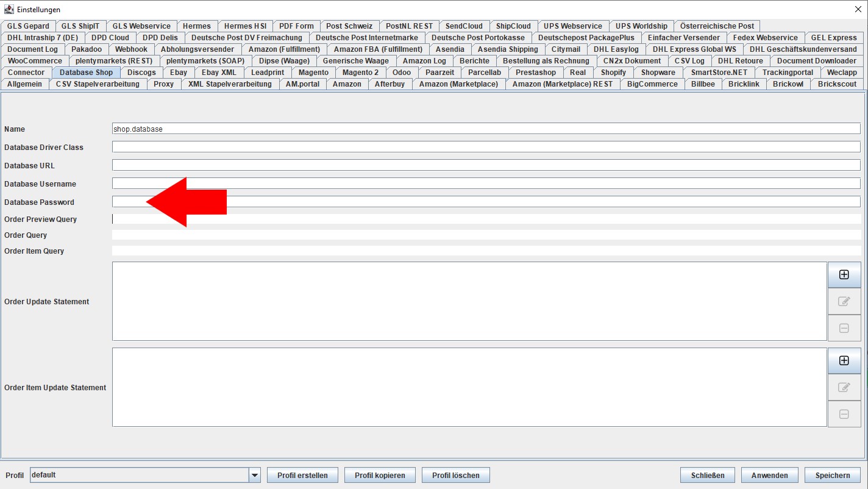Viewport: 868px width, 489px height.
Task: Switch to plentymarkets (REST) tab
Action: 114,61
